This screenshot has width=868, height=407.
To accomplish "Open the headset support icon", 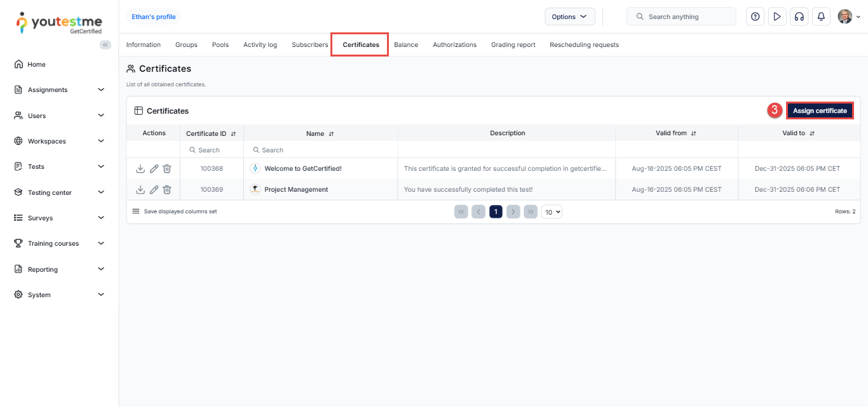I will (x=799, y=17).
